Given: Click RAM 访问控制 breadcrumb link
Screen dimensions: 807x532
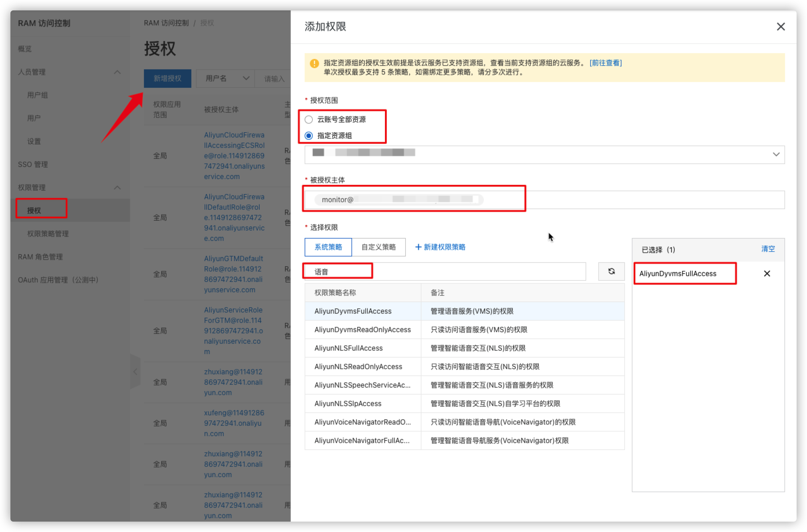Looking at the screenshot, I should point(166,23).
